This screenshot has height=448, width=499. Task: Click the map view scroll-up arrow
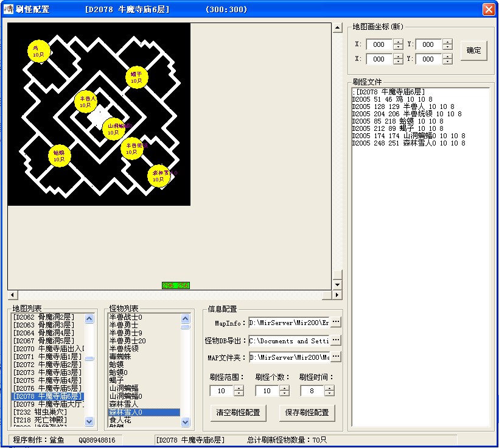(338, 28)
